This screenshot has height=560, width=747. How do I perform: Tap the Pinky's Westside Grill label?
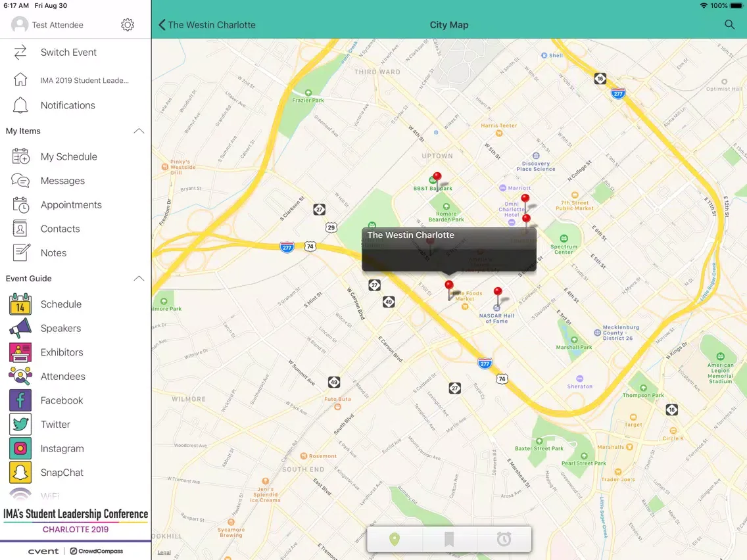(183, 167)
